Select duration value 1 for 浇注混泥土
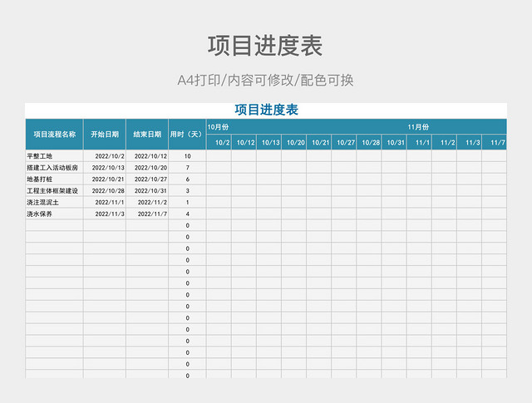 187,202
